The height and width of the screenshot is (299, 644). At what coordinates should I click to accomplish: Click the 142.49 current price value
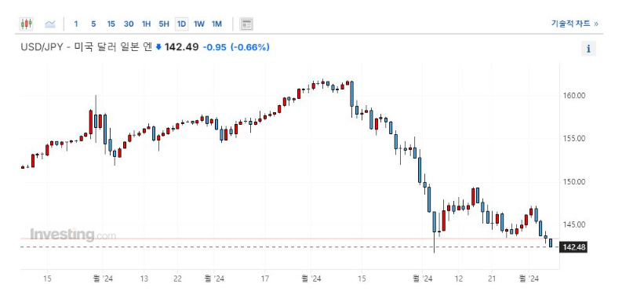[181, 47]
